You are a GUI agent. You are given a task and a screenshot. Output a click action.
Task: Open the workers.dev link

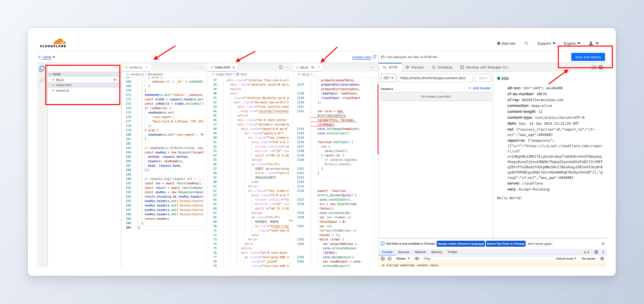tap(361, 57)
